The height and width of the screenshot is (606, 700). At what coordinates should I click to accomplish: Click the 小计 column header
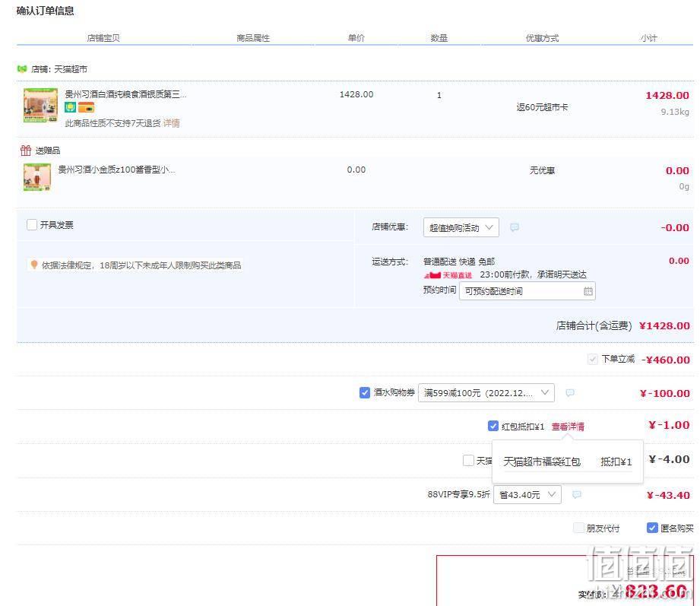point(648,38)
